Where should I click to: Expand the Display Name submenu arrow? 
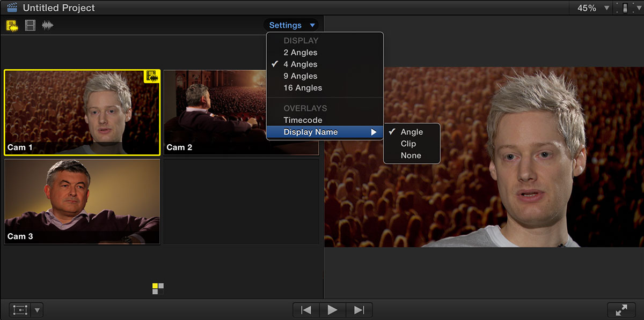pyautogui.click(x=374, y=132)
